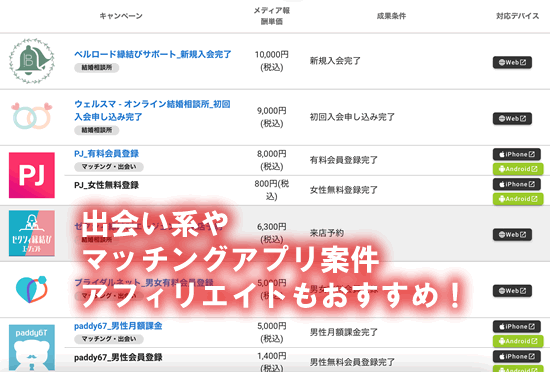Viewport: 550px width, 372px height.
Task: Click マッチング・出会い tag under PJ_有料会員登録
Action: pyautogui.click(x=109, y=167)
